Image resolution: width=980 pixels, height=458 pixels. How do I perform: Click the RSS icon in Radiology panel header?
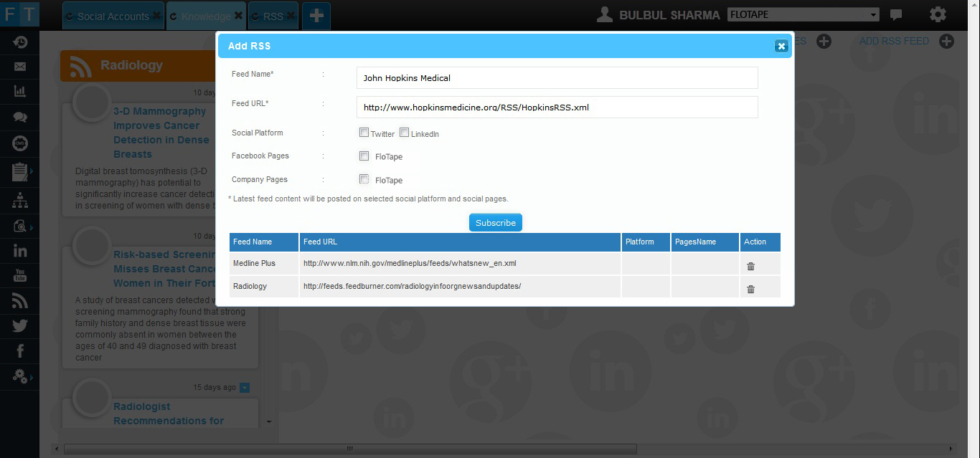coord(81,66)
